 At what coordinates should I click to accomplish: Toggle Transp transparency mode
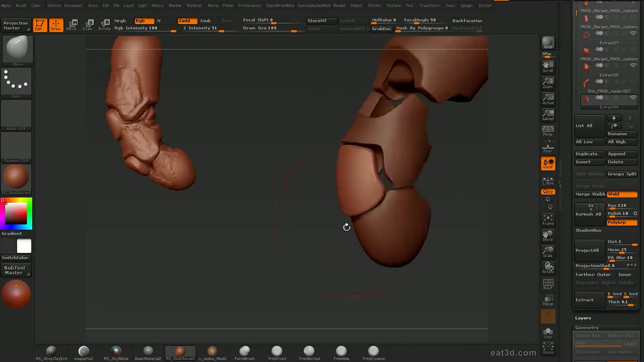pyautogui.click(x=548, y=300)
